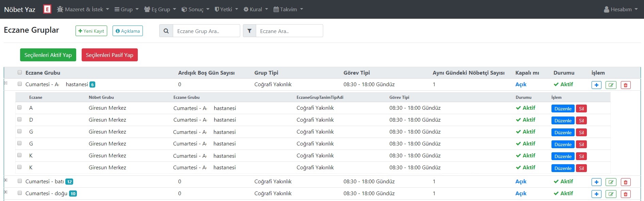Open the Hesabım account dropdown

pos(621,10)
